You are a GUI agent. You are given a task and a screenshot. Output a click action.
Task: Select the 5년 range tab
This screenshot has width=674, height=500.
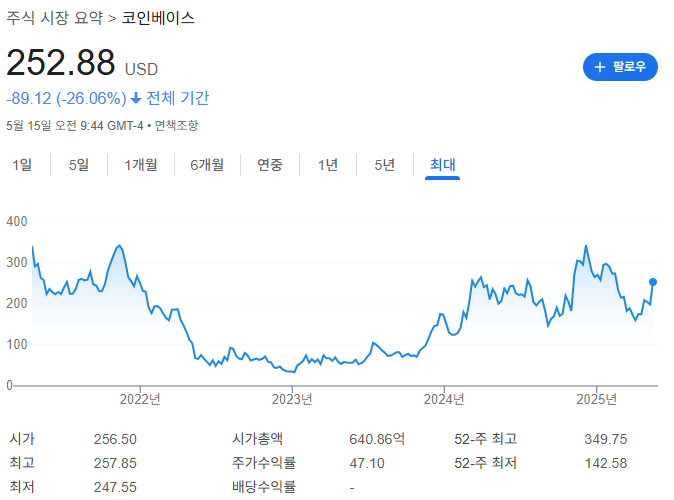click(x=384, y=165)
